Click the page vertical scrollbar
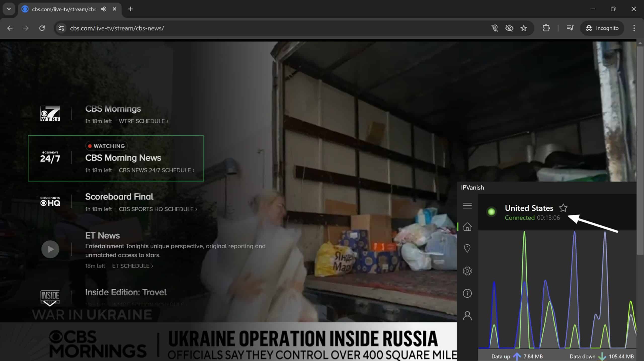Viewport: 644px width, 361px height. click(x=640, y=151)
